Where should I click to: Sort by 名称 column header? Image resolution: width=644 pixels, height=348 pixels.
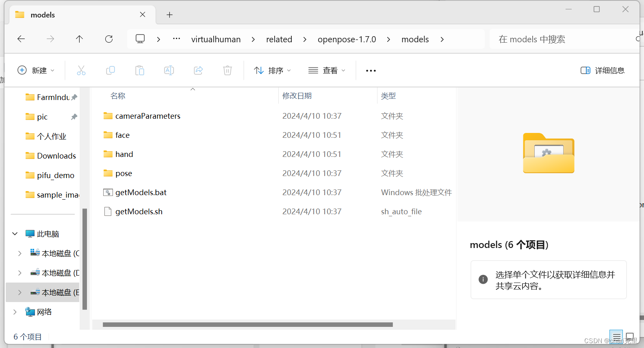coord(118,96)
